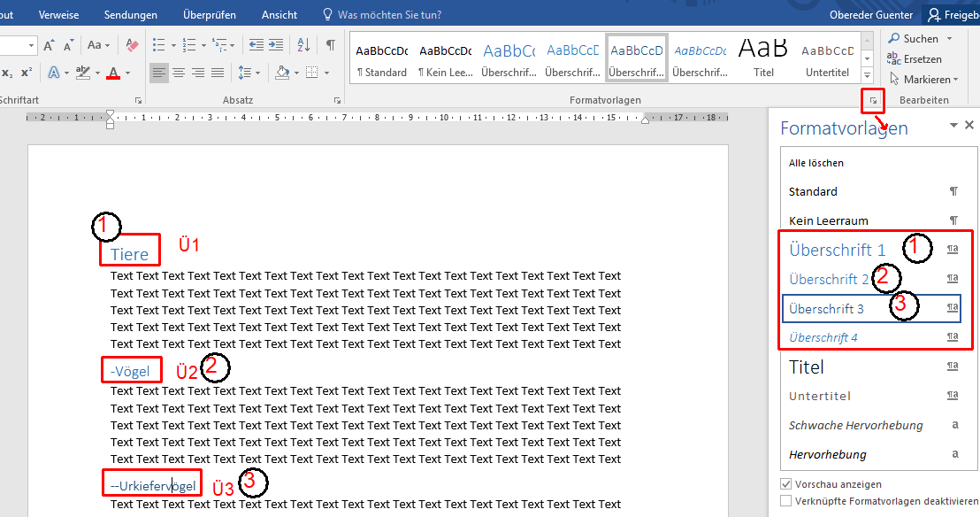Toggle paragraph marks display
This screenshot has width=980, height=517.
[x=331, y=45]
